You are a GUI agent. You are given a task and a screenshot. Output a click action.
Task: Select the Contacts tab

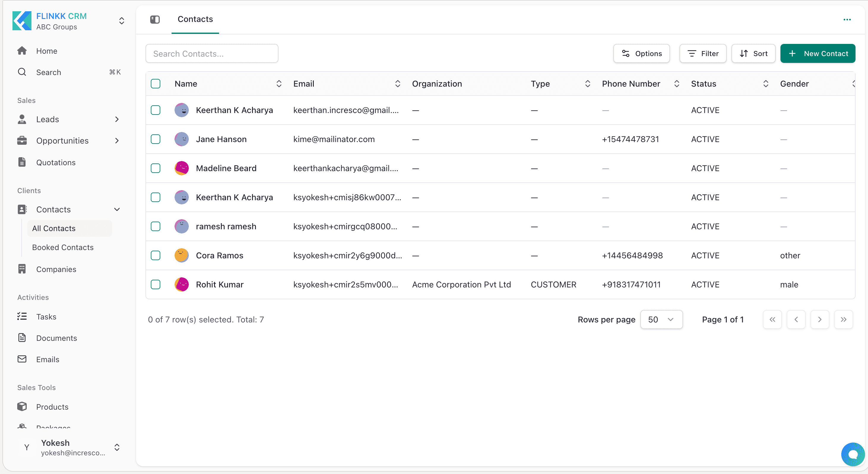tap(195, 19)
